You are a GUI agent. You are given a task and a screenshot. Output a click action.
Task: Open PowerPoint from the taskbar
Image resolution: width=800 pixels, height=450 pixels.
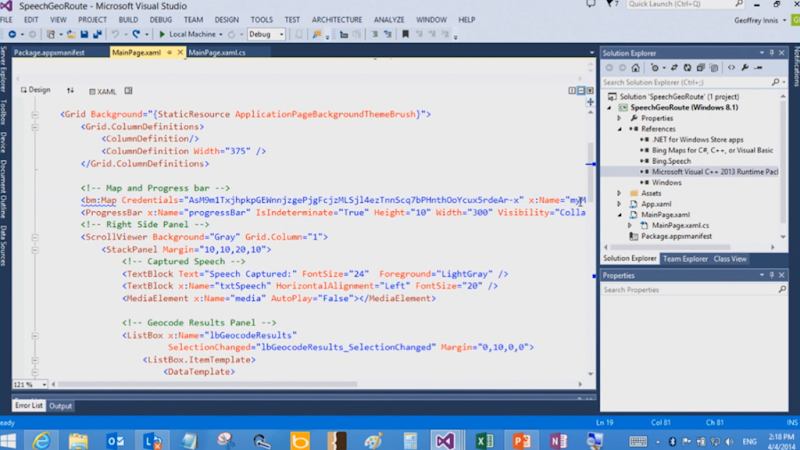pyautogui.click(x=521, y=440)
